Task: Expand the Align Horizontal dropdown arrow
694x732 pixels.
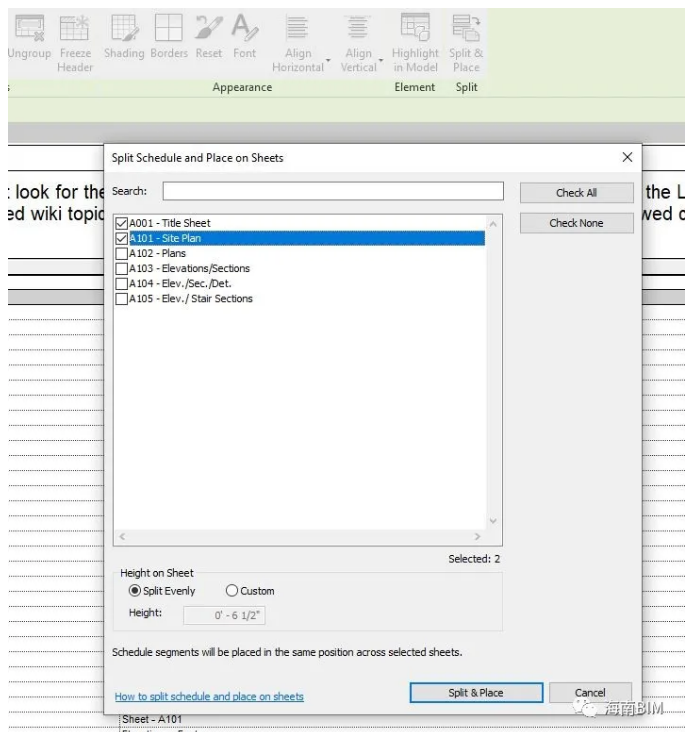Action: click(x=328, y=61)
